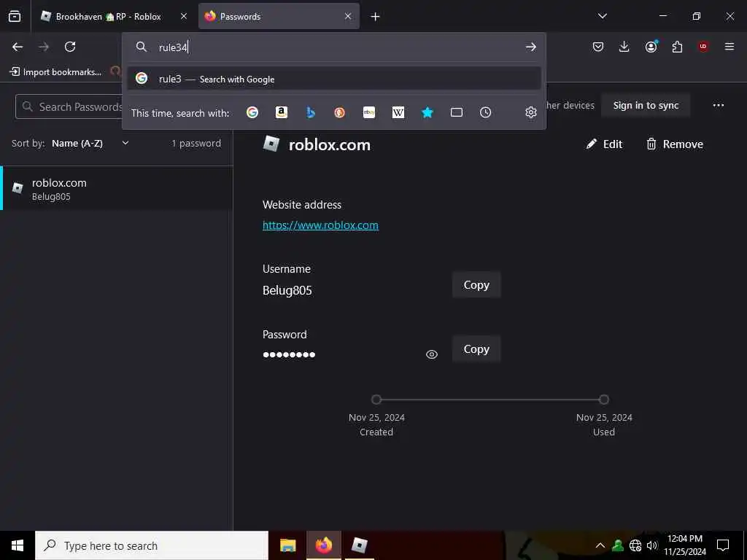Click the Edit button for roblox.com
The image size is (747, 560).
[604, 144]
